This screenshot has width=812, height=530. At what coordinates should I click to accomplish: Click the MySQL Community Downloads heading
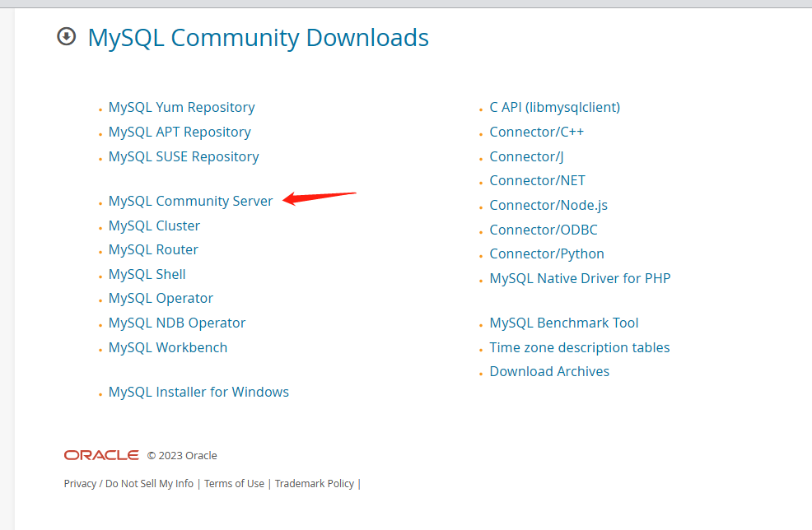click(259, 38)
